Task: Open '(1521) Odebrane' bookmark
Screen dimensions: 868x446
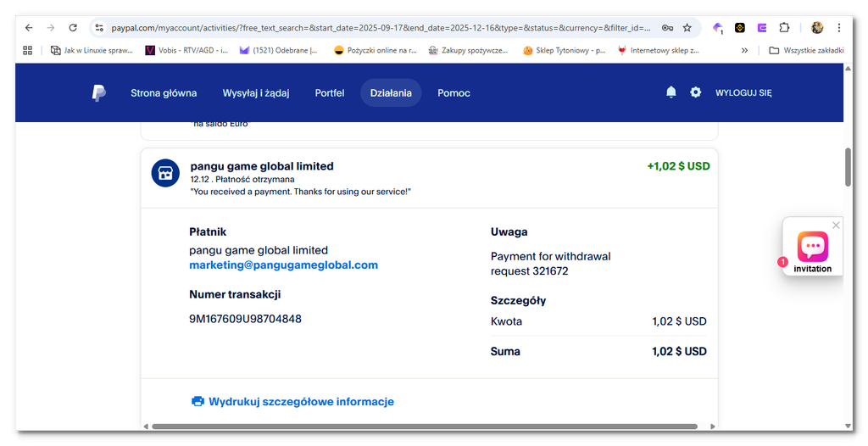Action: point(278,50)
